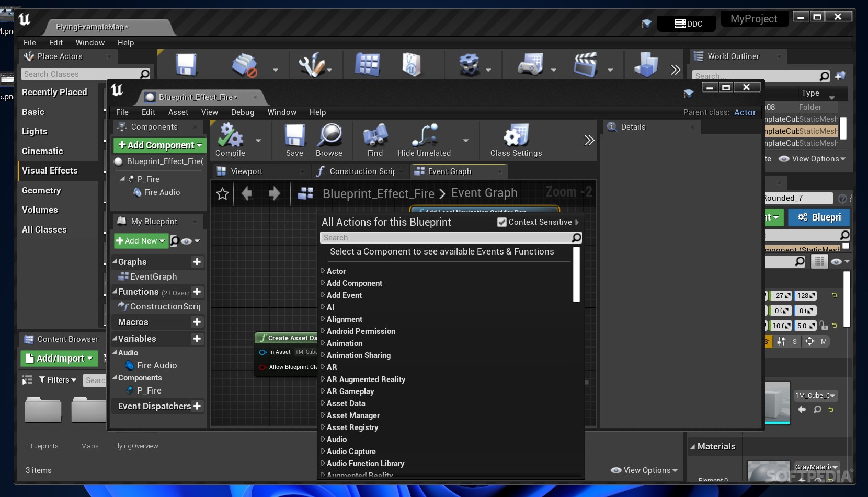Open the Filters dropdown in Content Browser

point(58,380)
